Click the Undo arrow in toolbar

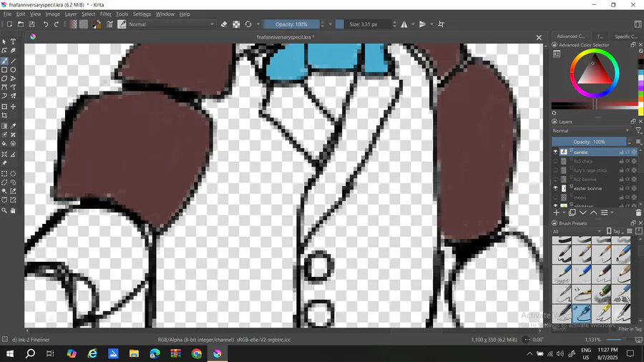coord(46,24)
